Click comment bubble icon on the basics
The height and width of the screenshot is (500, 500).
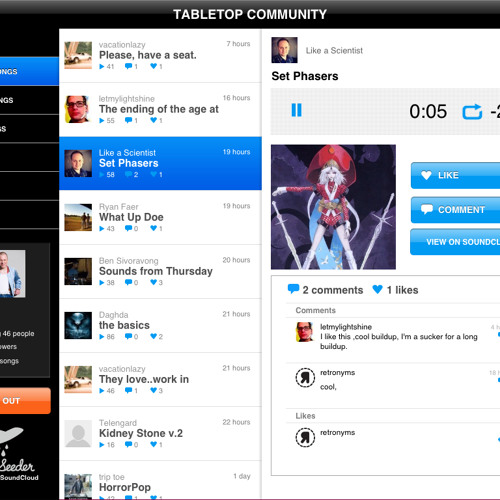(128, 336)
